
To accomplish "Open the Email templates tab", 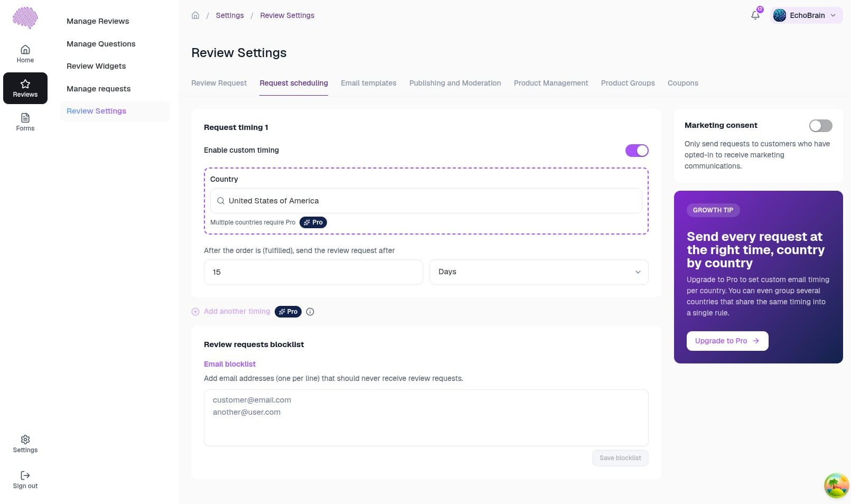I will click(x=368, y=83).
